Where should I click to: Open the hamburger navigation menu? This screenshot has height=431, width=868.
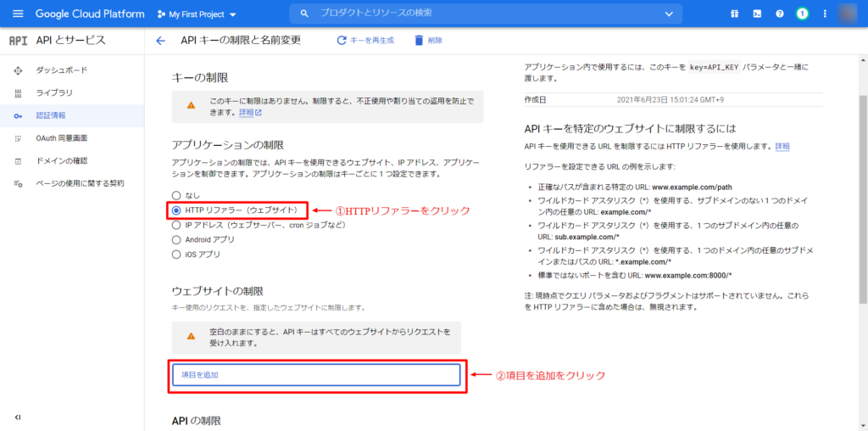[x=18, y=14]
